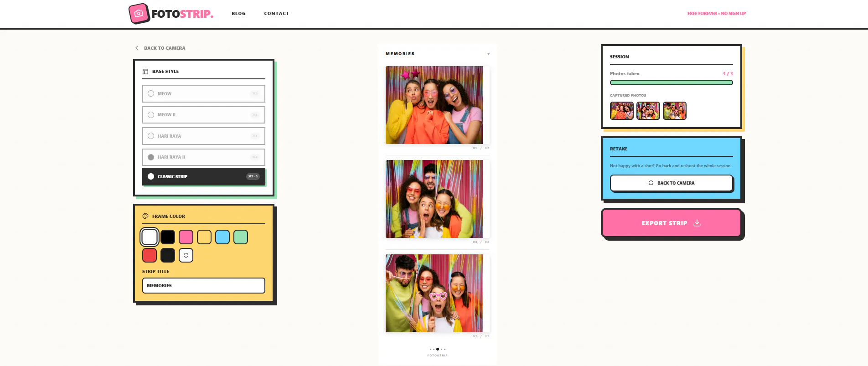Click the "3 / 3" photos count
Viewport: 868px width, 366px height.
pyautogui.click(x=728, y=74)
